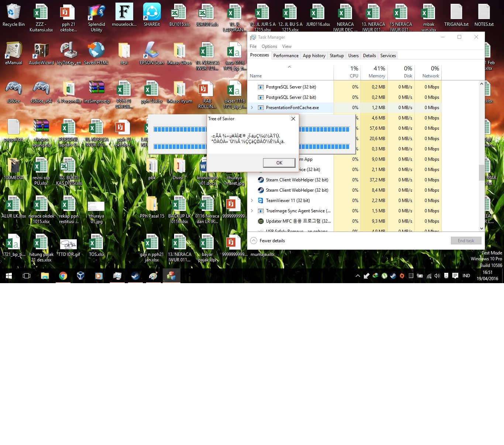Open the Recycle Bin desktop icon
The width and height of the screenshot is (504, 445).
coord(14,15)
